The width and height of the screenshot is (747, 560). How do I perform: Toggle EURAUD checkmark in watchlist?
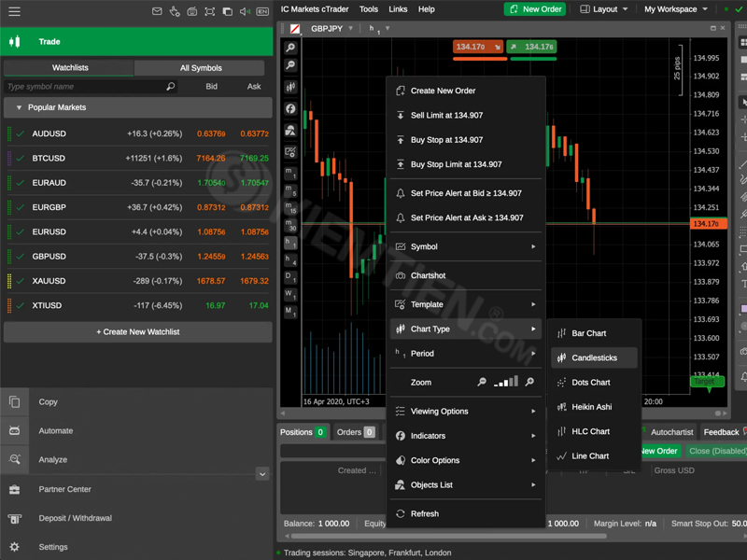click(20, 183)
